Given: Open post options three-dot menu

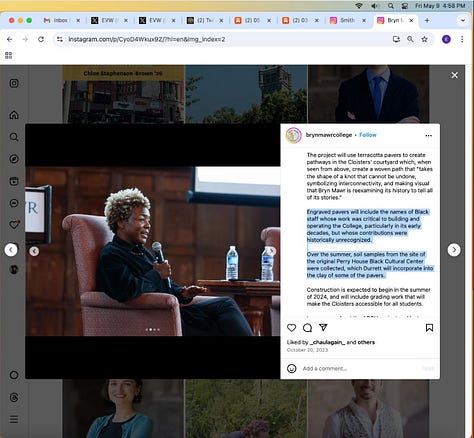Looking at the screenshot, I should pos(429,136).
